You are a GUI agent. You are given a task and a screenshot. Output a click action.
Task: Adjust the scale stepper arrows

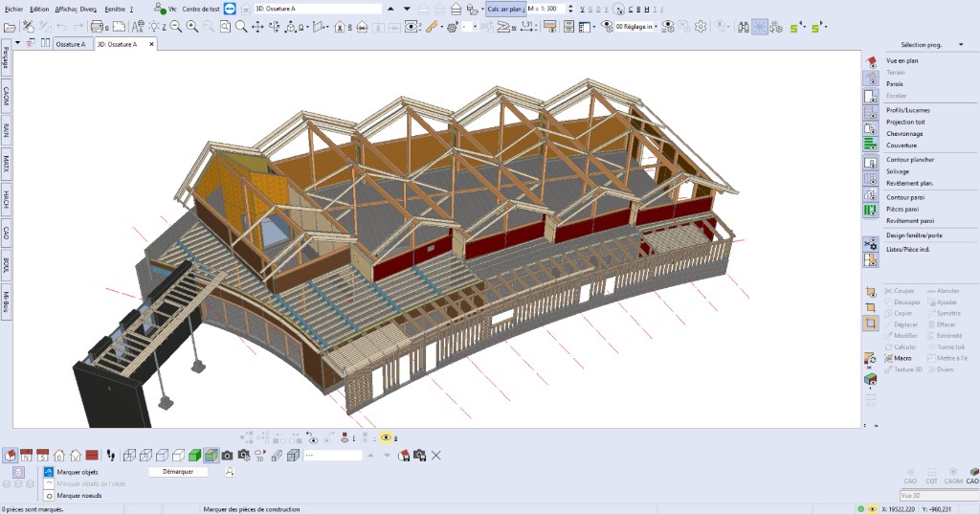pos(570,9)
